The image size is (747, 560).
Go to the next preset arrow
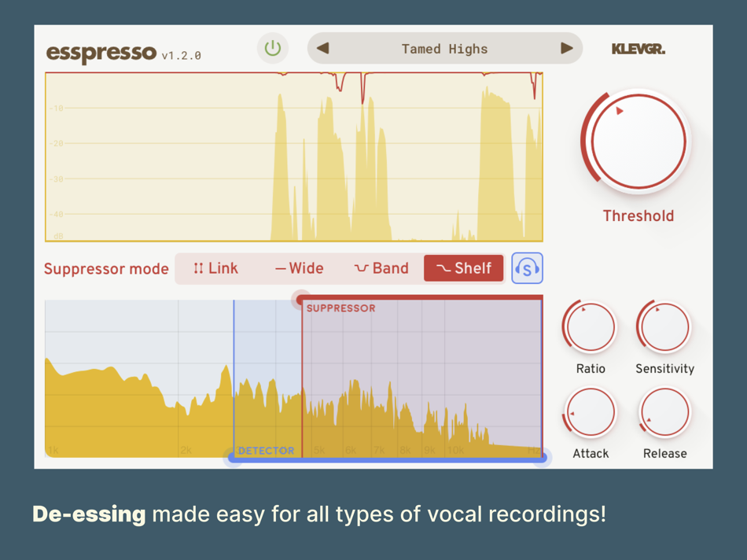566,48
